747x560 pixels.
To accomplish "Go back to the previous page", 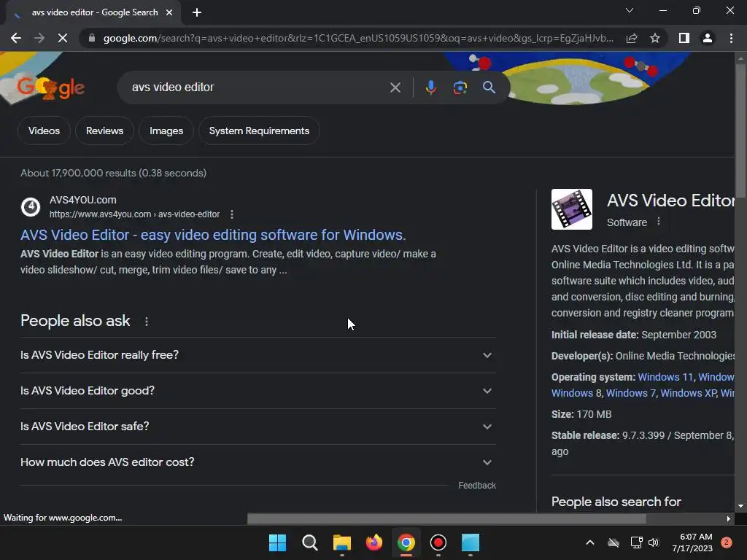I will point(16,38).
